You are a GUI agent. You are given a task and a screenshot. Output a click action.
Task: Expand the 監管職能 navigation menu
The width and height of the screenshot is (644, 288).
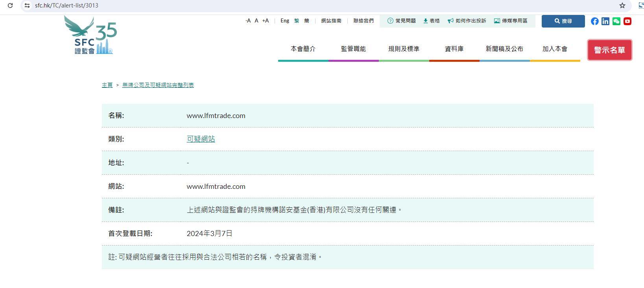click(353, 49)
